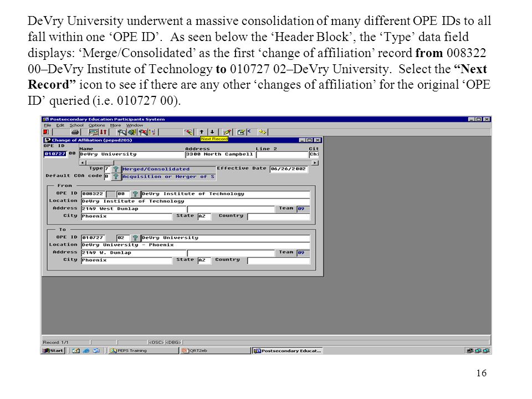Open the Window menu
This screenshot has width=532, height=399.
point(135,125)
